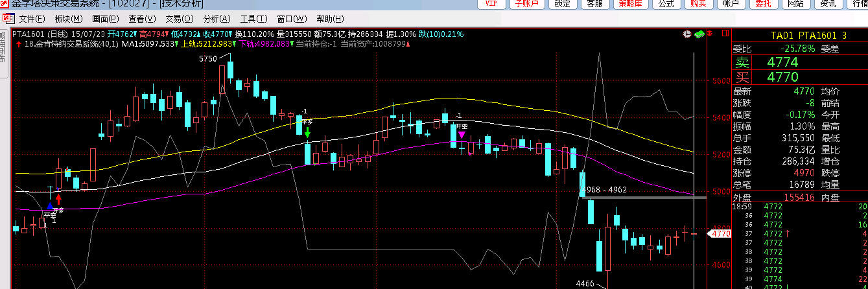The width and height of the screenshot is (868, 289).
Task: Click the 总手 value 315,550
Action: (x=797, y=137)
